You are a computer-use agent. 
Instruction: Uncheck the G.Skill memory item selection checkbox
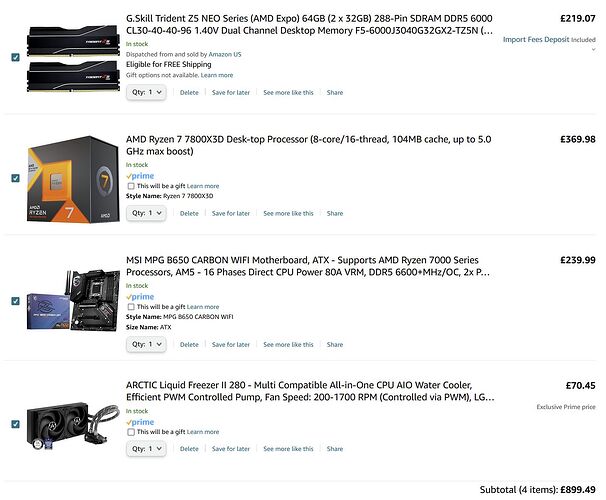(15, 58)
